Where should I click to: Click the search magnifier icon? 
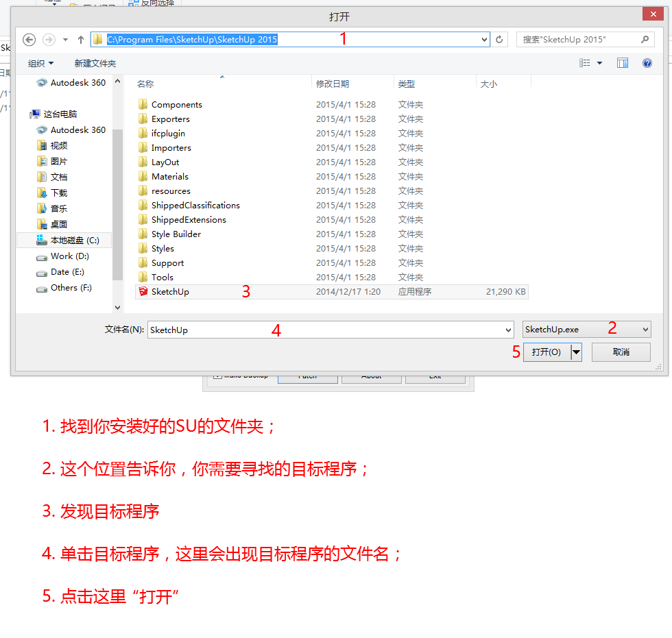click(x=645, y=40)
